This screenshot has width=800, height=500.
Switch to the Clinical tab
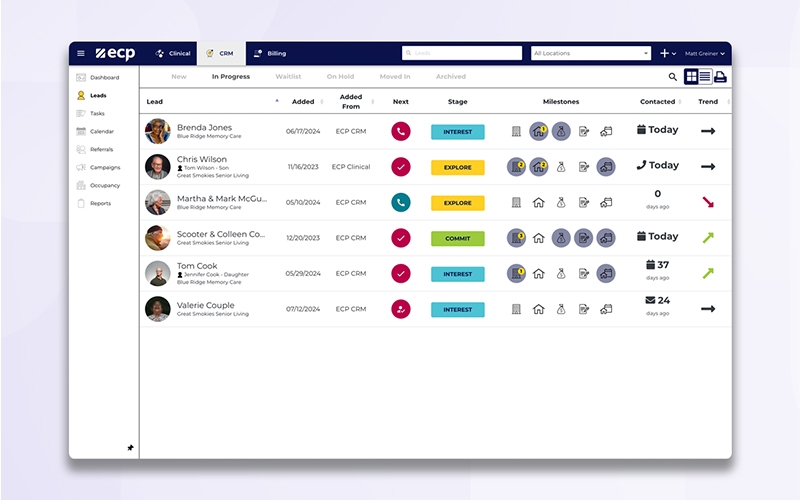[x=173, y=53]
